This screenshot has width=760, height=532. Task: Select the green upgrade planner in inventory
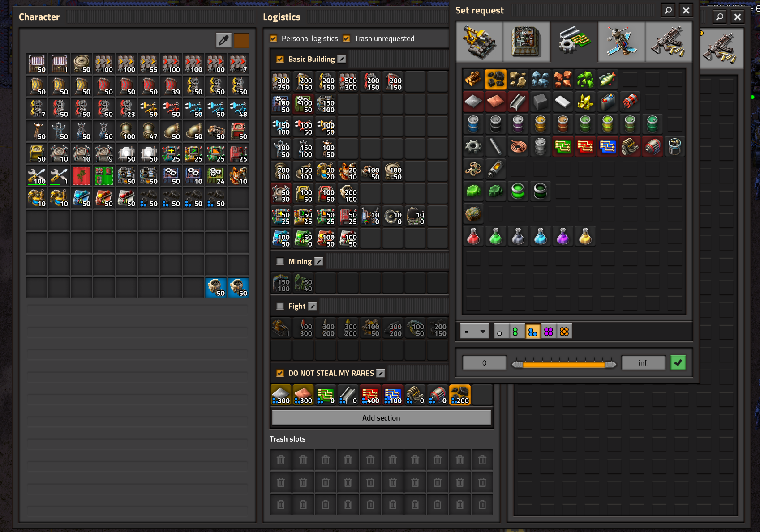[104, 176]
